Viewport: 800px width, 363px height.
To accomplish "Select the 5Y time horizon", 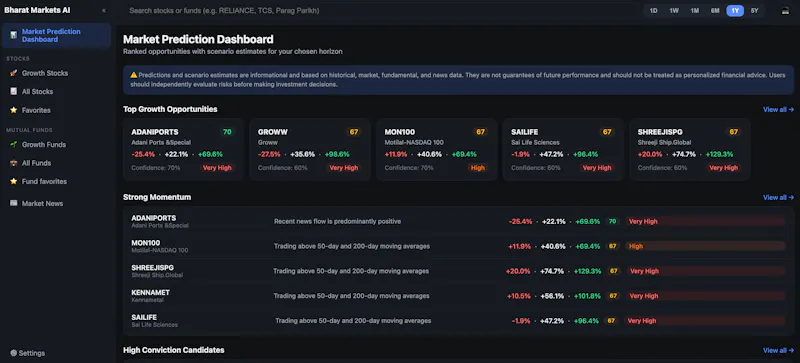I will point(755,11).
